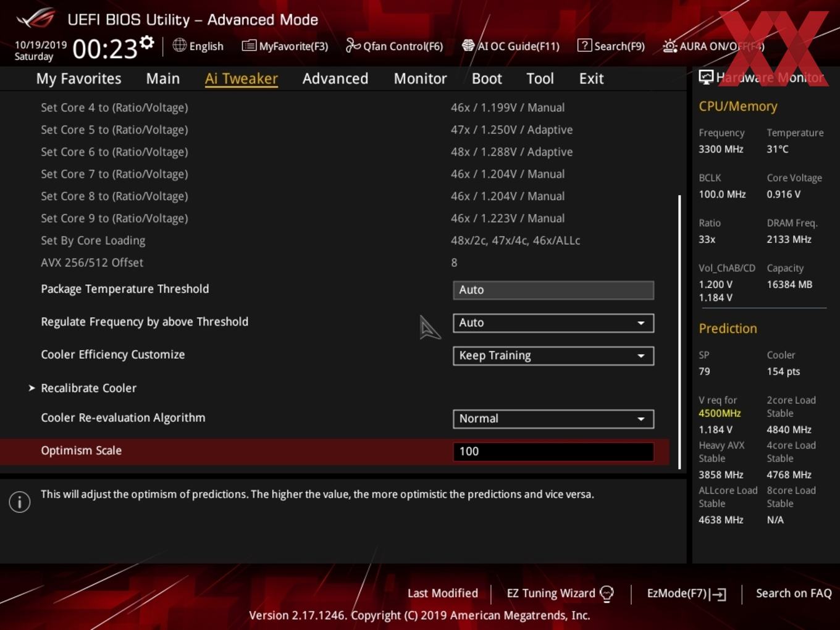Click the EZ Tuning Wizard bulb icon
The width and height of the screenshot is (840, 630).
click(607, 594)
